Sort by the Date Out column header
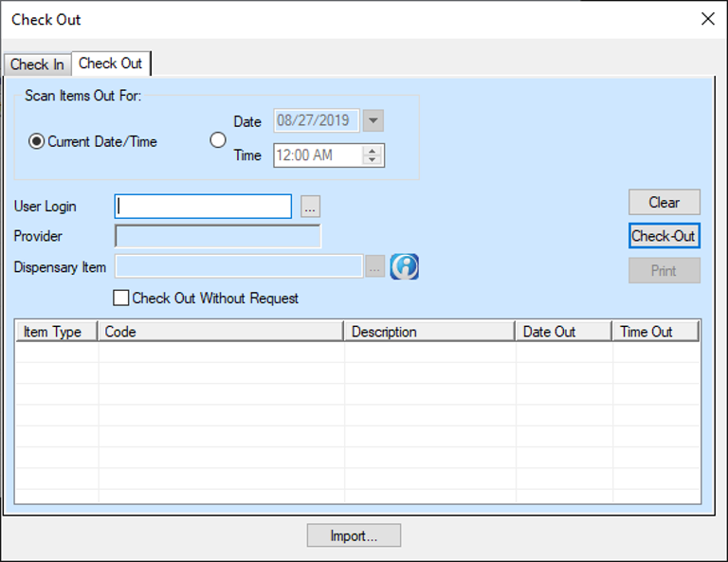Viewport: 728px width, 562px height. pos(563,332)
